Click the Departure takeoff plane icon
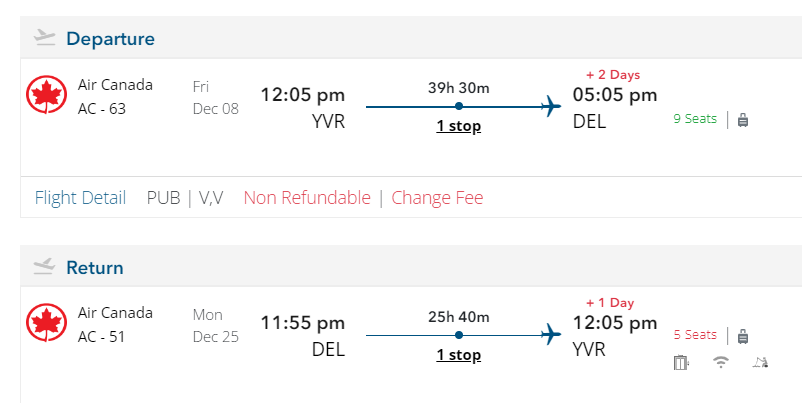Image resolution: width=802 pixels, height=403 pixels. coord(44,38)
